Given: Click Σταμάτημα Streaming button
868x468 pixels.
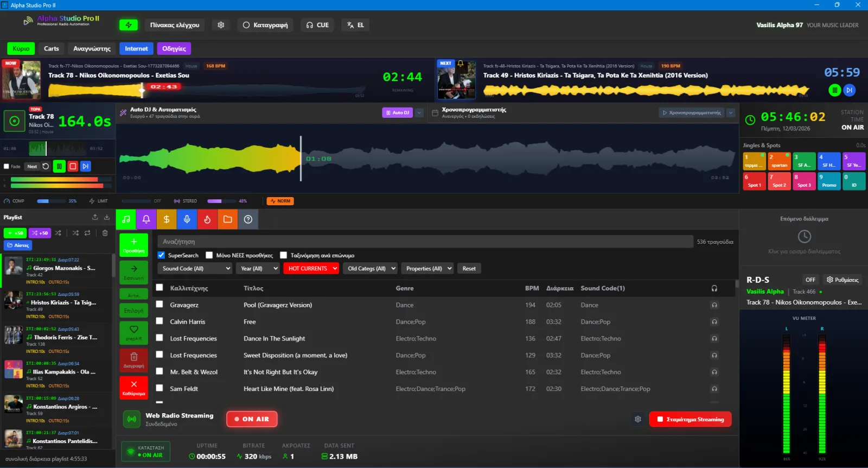Looking at the screenshot, I should pos(691,419).
